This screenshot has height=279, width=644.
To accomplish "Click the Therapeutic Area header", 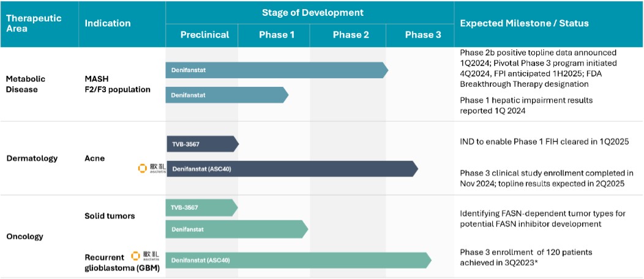I will click(x=34, y=23).
